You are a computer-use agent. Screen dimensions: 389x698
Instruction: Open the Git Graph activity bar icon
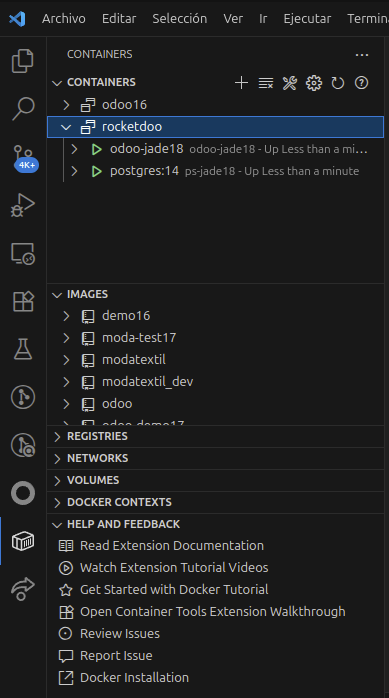coord(23,397)
